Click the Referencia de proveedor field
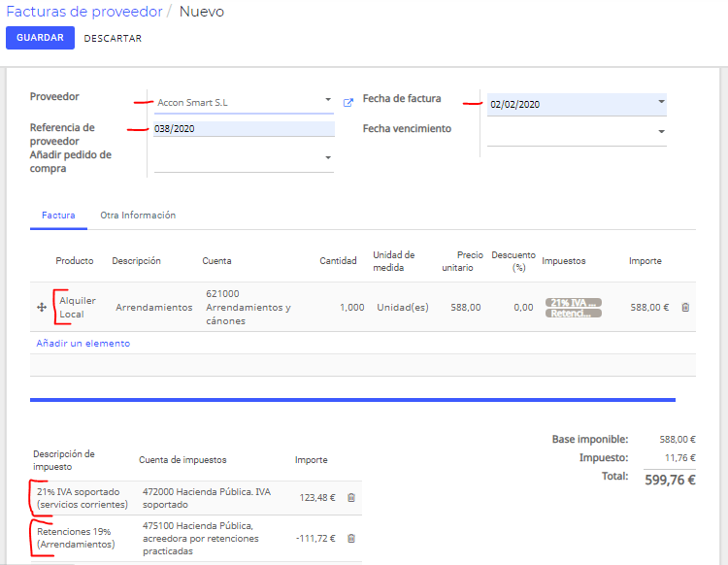This screenshot has height=565, width=728. point(244,128)
